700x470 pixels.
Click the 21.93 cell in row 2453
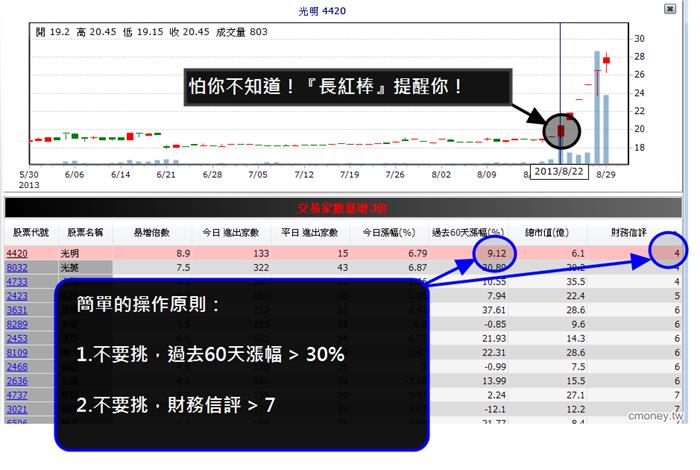[x=494, y=339]
